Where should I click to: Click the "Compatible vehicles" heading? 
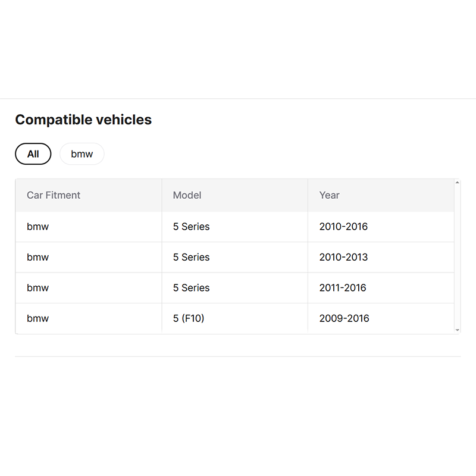pyautogui.click(x=83, y=120)
